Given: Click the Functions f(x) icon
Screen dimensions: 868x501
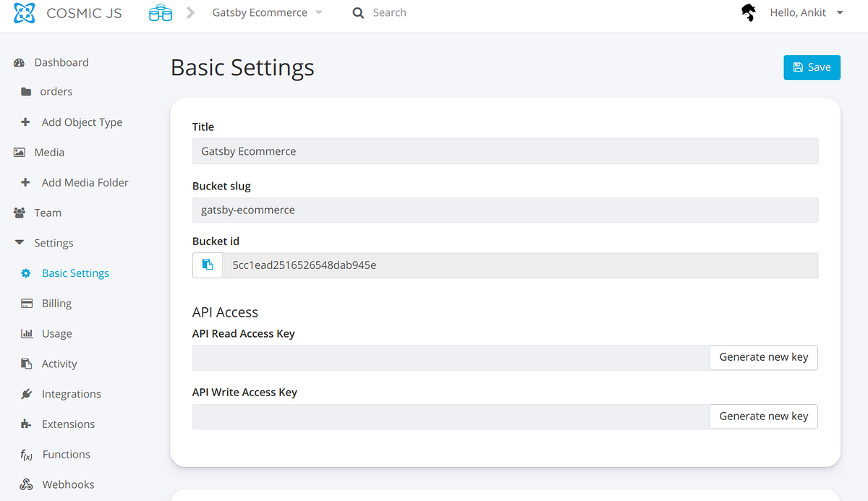Looking at the screenshot, I should point(27,455).
